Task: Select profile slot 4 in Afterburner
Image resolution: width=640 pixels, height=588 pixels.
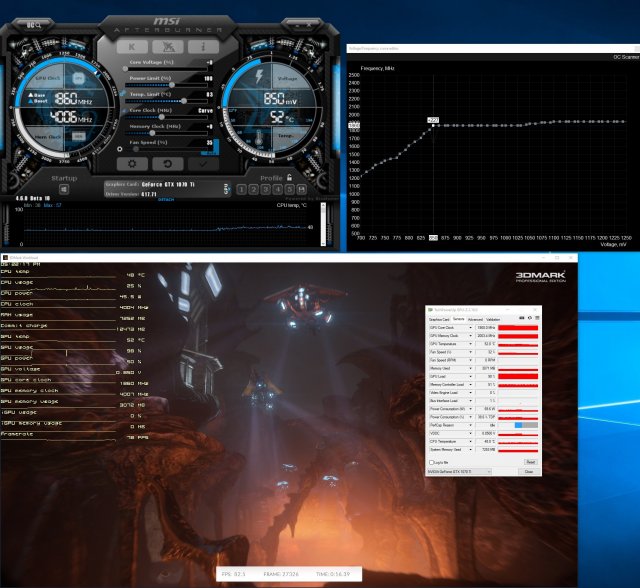Action: coord(278,189)
